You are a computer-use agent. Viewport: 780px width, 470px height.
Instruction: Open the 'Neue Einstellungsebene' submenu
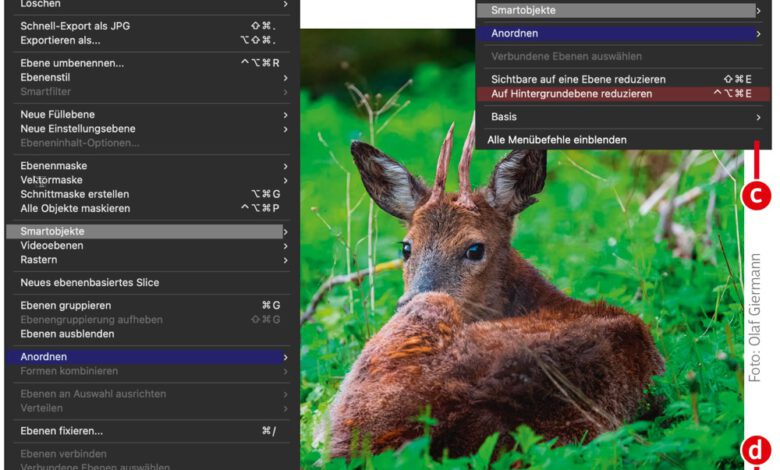[77, 128]
